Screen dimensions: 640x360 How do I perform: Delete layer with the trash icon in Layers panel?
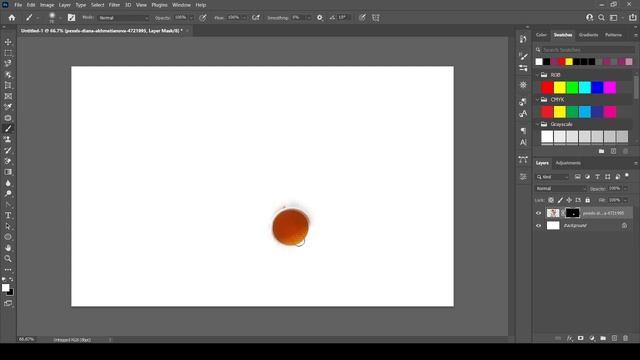[625, 338]
